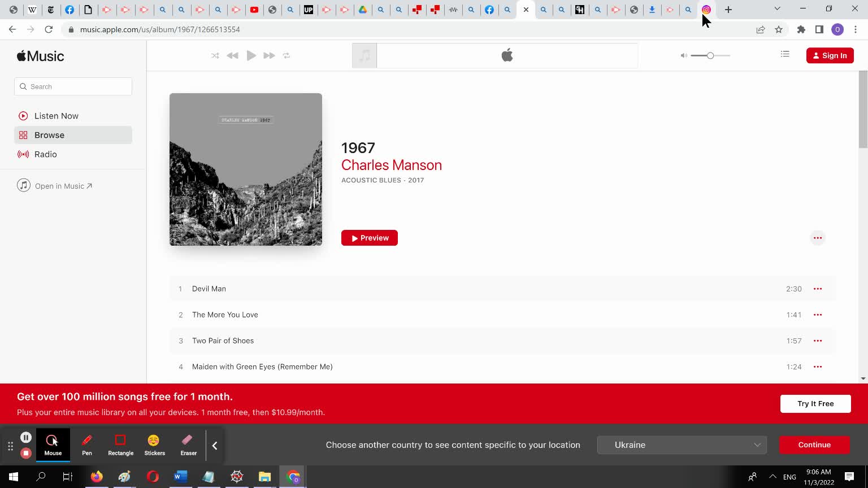868x488 pixels.
Task: Share this page icon in address bar
Action: point(761,29)
